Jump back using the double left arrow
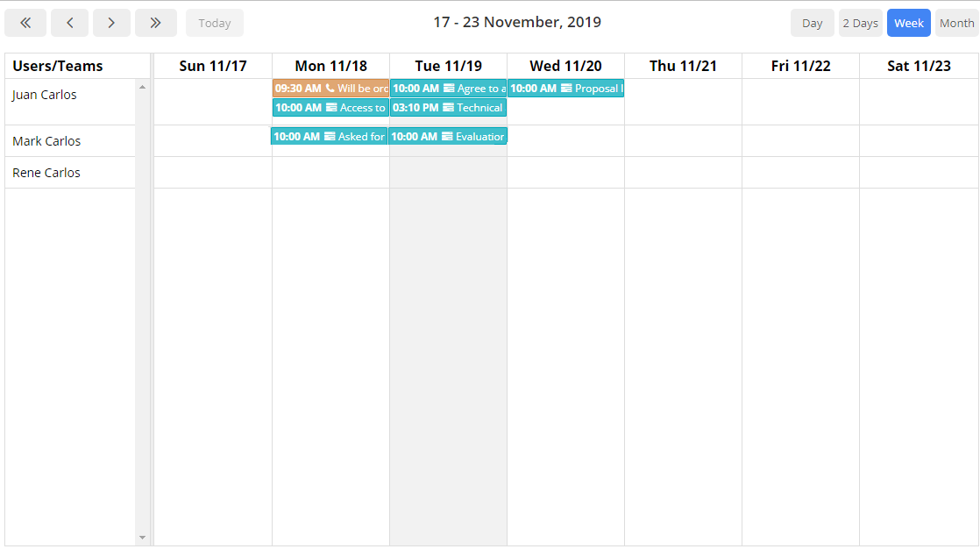This screenshot has height=549, width=980. click(x=25, y=22)
